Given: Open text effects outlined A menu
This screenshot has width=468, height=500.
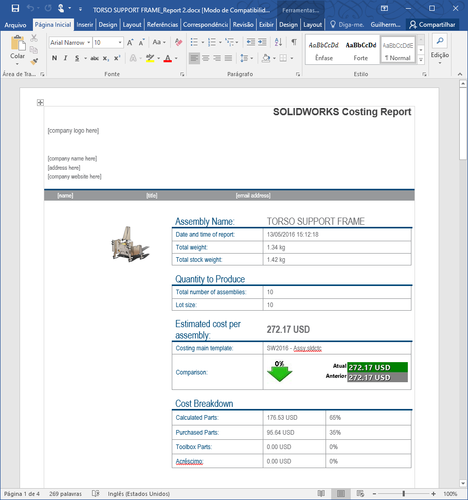Looking at the screenshot, I should click(x=133, y=58).
